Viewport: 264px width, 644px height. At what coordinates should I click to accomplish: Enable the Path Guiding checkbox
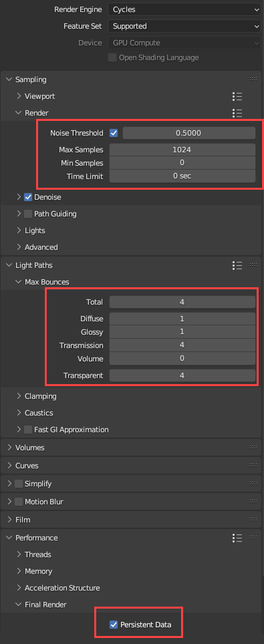click(28, 214)
